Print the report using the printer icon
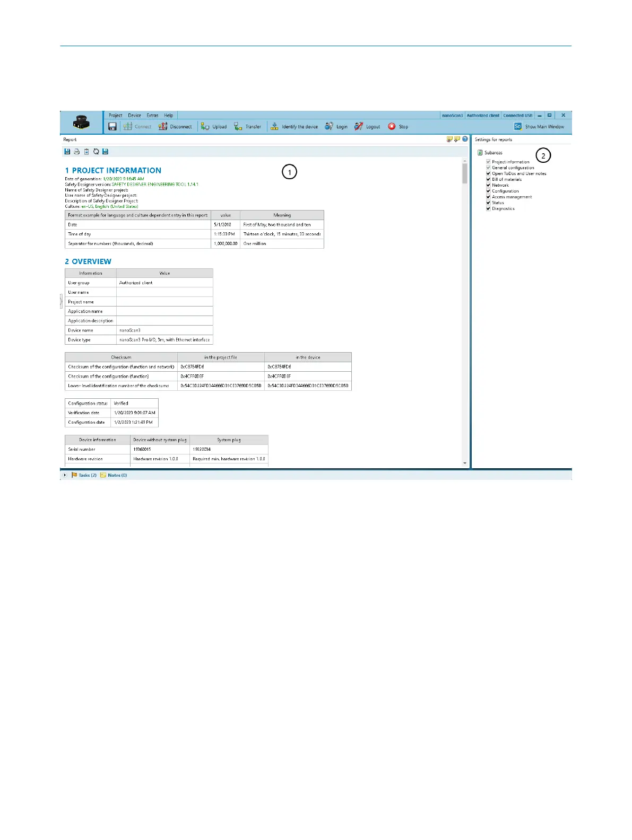Viewport: 632px width, 840px height. pos(77,152)
